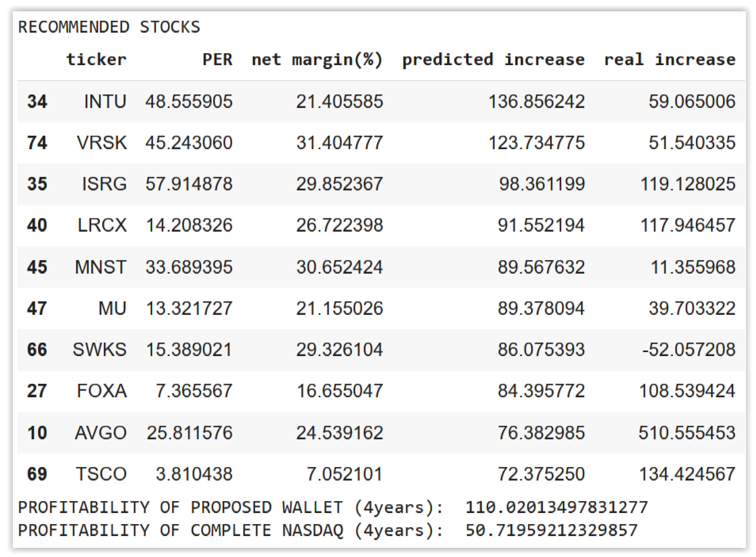Select PER value 14.208326

click(x=189, y=225)
